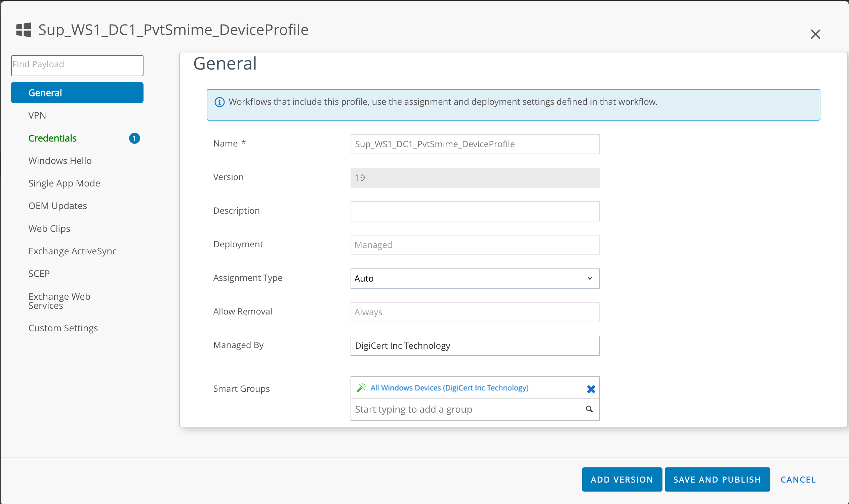
Task: Expand the Assignment Type dropdown
Action: (x=475, y=279)
